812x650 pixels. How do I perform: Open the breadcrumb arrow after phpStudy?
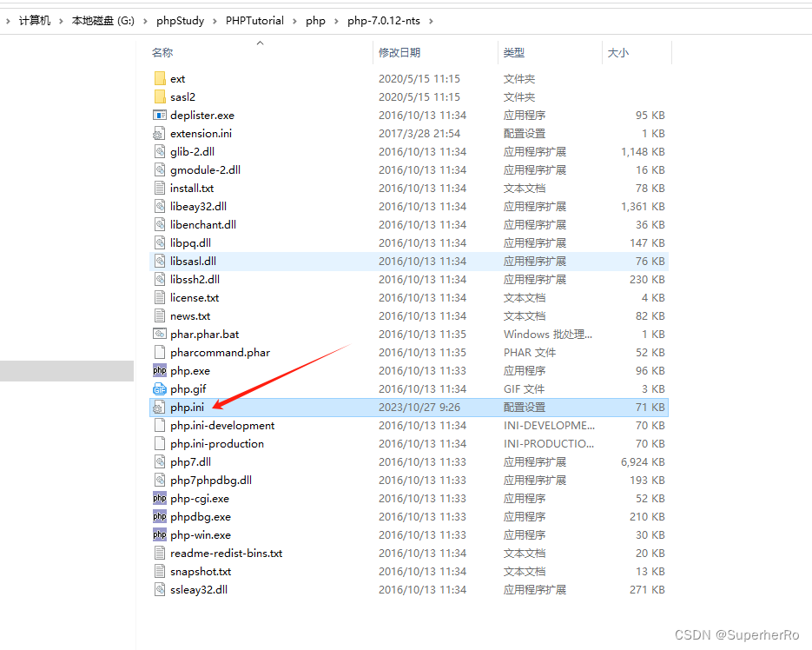point(213,20)
